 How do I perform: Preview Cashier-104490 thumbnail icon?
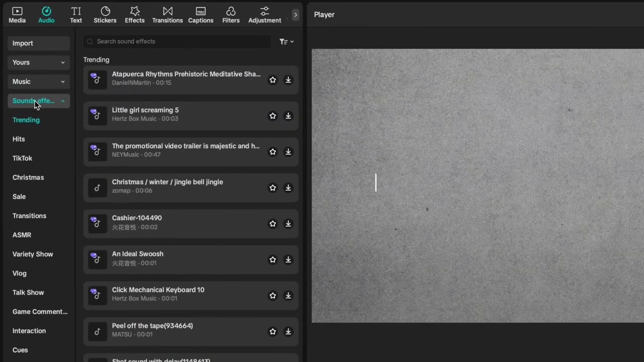tap(98, 224)
